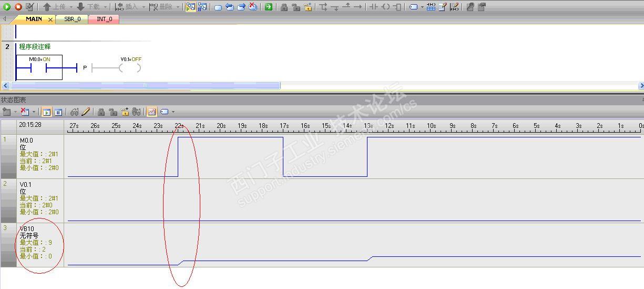Screen dimensions: 644x289
Task: Click the V0.1=OFF coil
Action: (x=130, y=67)
